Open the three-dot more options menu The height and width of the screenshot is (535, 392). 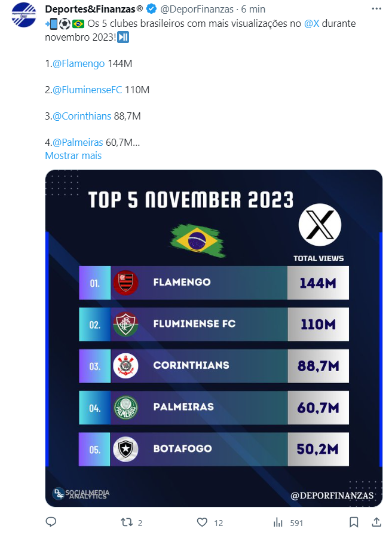376,8
